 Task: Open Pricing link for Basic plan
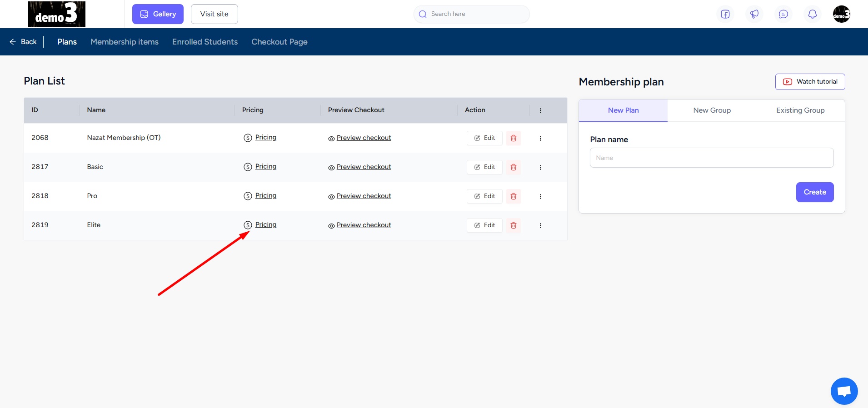(x=266, y=166)
